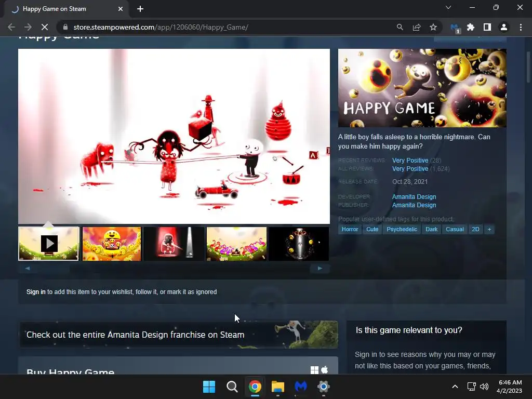This screenshot has width=532, height=399.
Task: Open Settings gear in the taskbar
Action: click(323, 387)
